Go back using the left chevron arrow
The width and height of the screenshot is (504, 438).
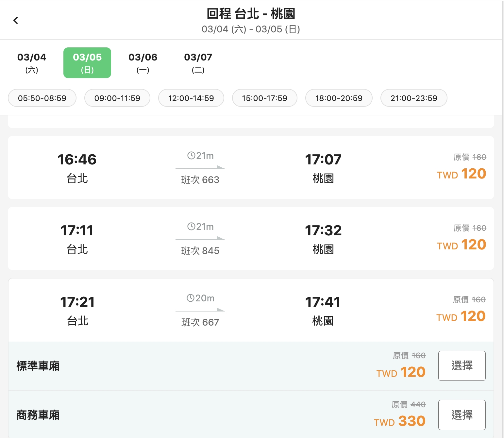[16, 20]
